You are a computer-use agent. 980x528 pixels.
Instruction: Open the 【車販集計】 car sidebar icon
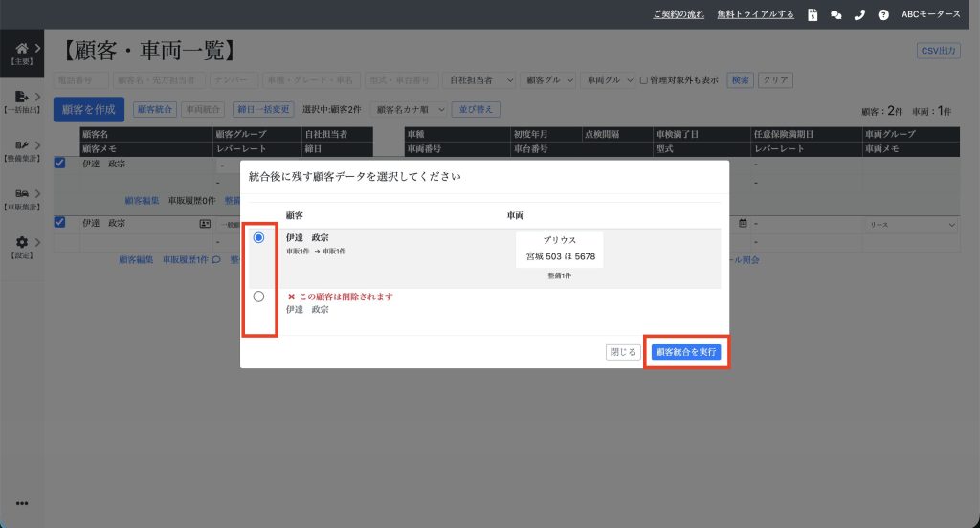21,193
